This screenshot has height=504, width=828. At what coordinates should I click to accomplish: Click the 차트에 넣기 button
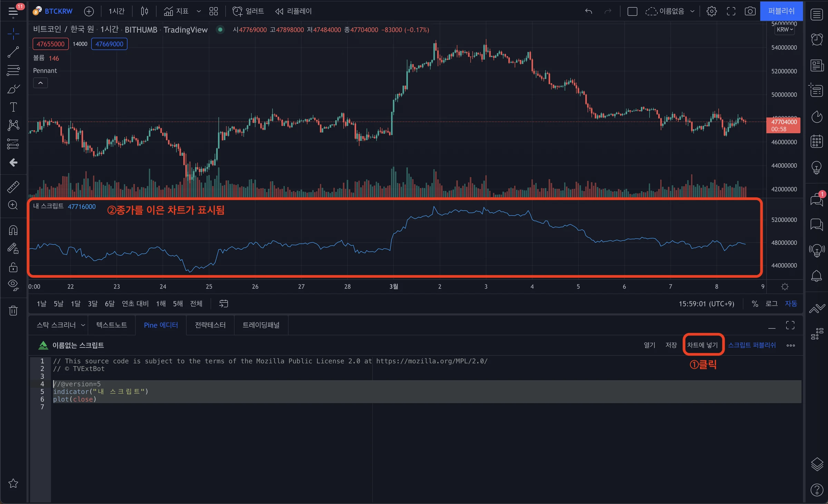pyautogui.click(x=702, y=345)
